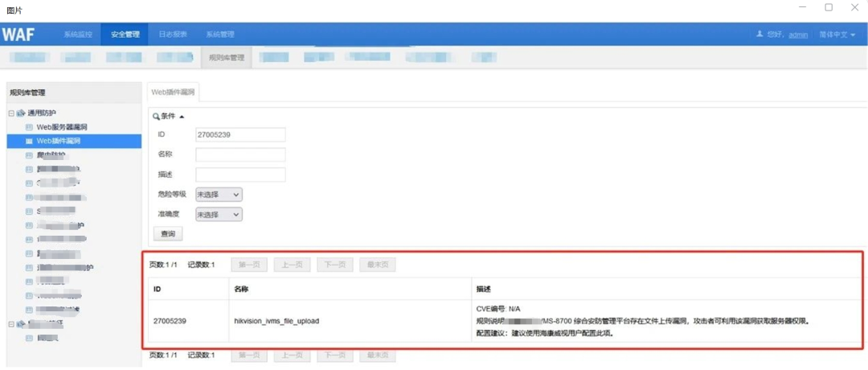
Task: Open the 系统监控 top menu
Action: (x=78, y=35)
